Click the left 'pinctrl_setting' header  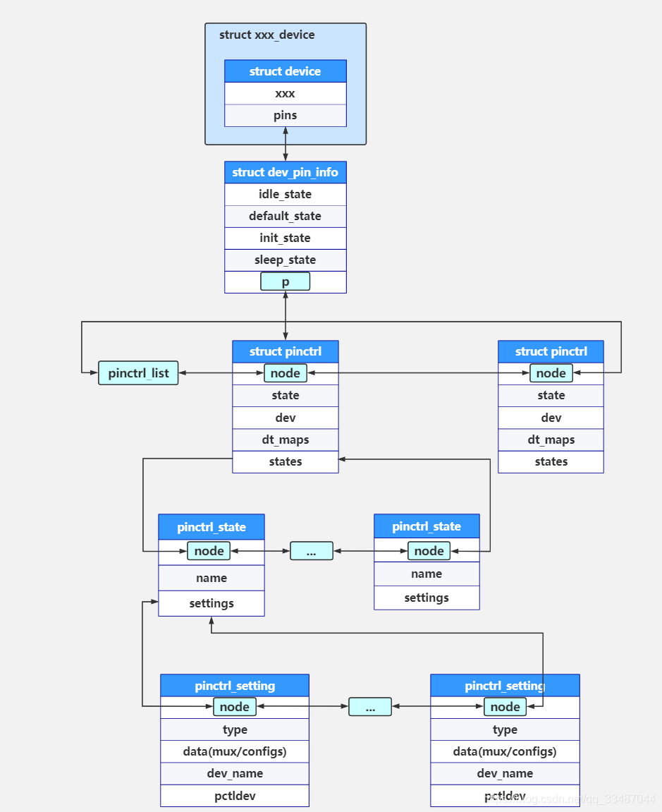point(235,686)
